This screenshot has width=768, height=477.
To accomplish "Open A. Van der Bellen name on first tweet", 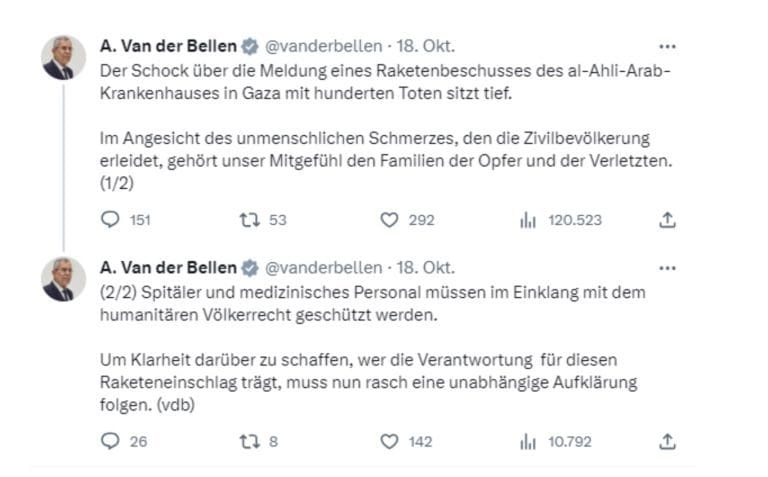I will tap(168, 46).
